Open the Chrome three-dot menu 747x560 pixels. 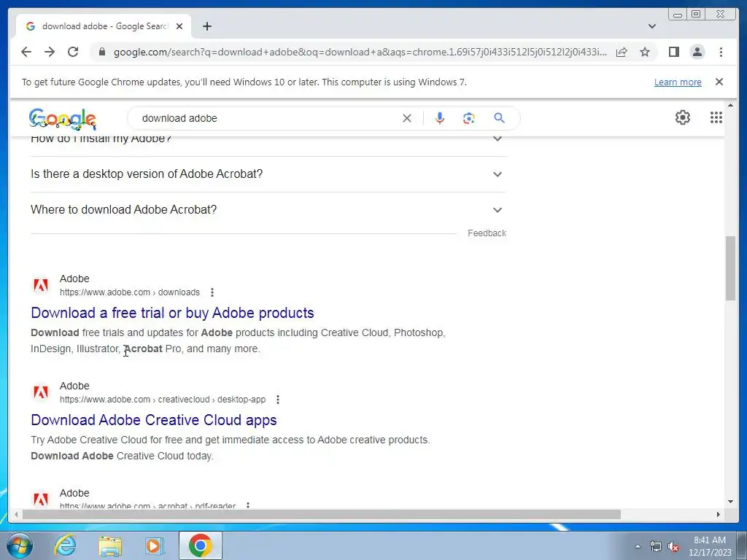pyautogui.click(x=721, y=52)
